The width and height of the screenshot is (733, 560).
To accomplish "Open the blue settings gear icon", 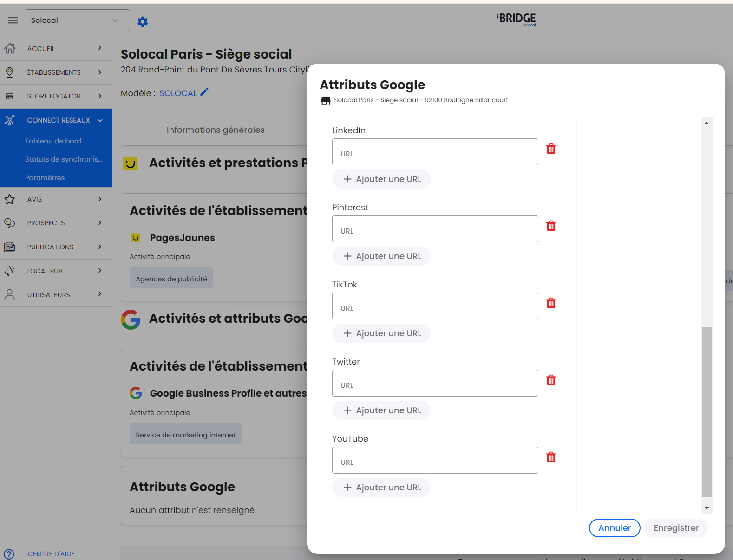I will tap(143, 21).
